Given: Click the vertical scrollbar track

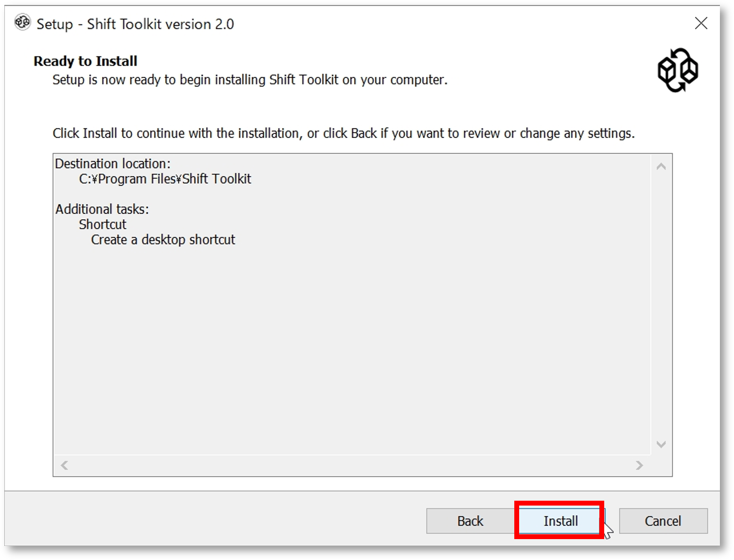Looking at the screenshot, I should click(661, 305).
